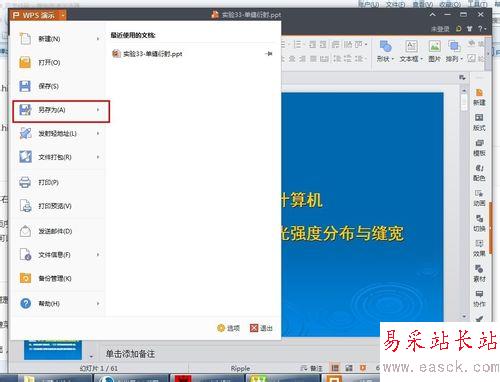Open the 切换 transition side pane
Viewport: 500px width, 382px height.
point(479,223)
